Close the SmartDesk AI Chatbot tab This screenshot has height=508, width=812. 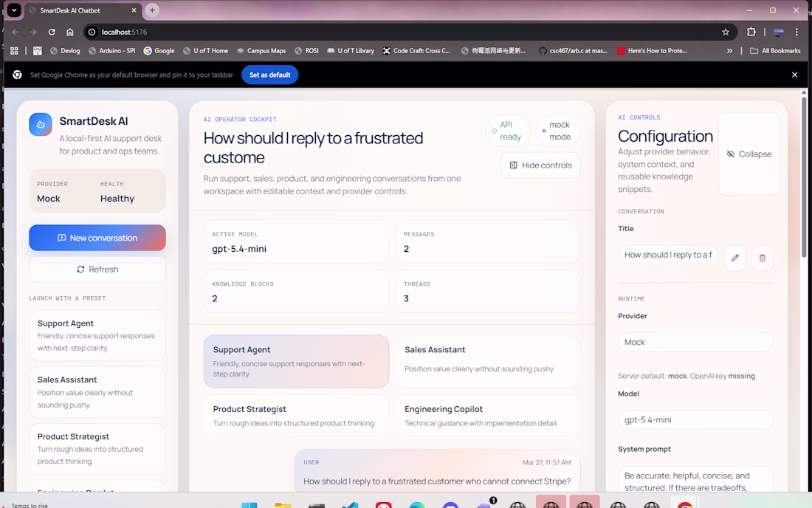pyautogui.click(x=134, y=10)
